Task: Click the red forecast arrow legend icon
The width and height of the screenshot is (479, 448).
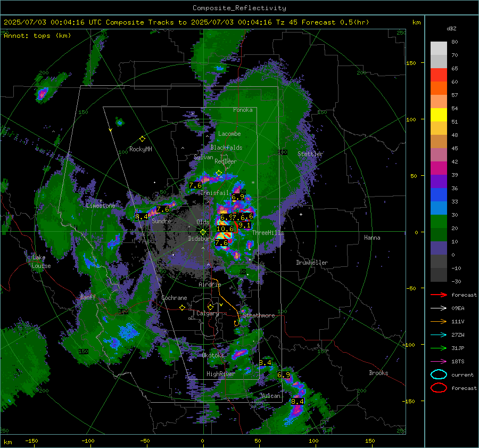Action: pyautogui.click(x=439, y=295)
